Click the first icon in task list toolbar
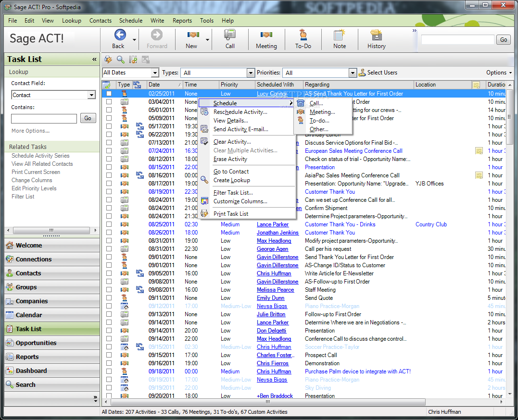 coord(108,60)
